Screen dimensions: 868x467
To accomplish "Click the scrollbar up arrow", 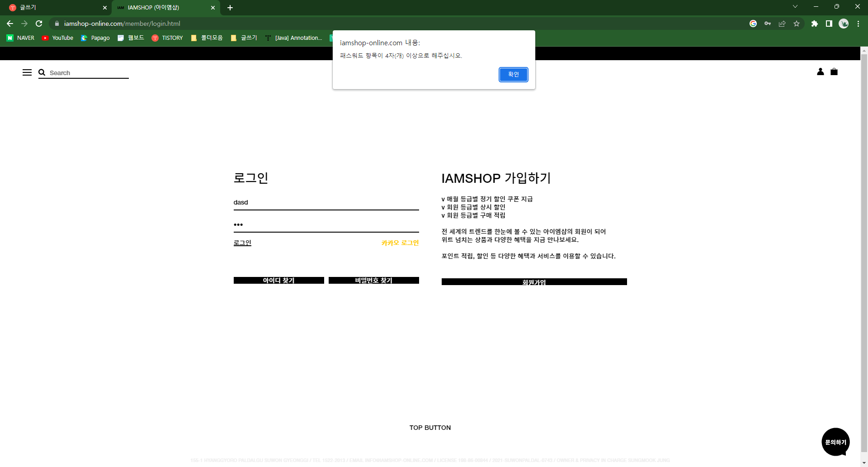I will [x=864, y=50].
